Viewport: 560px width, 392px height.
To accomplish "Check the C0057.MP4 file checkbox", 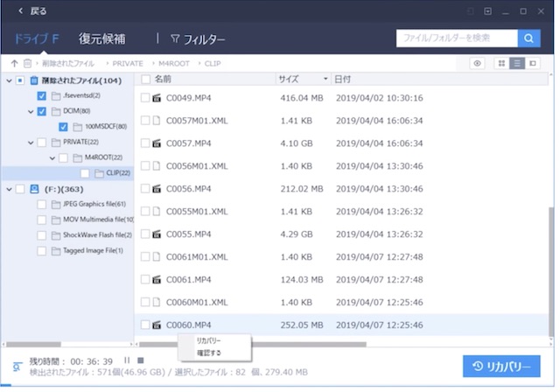I will (x=144, y=143).
